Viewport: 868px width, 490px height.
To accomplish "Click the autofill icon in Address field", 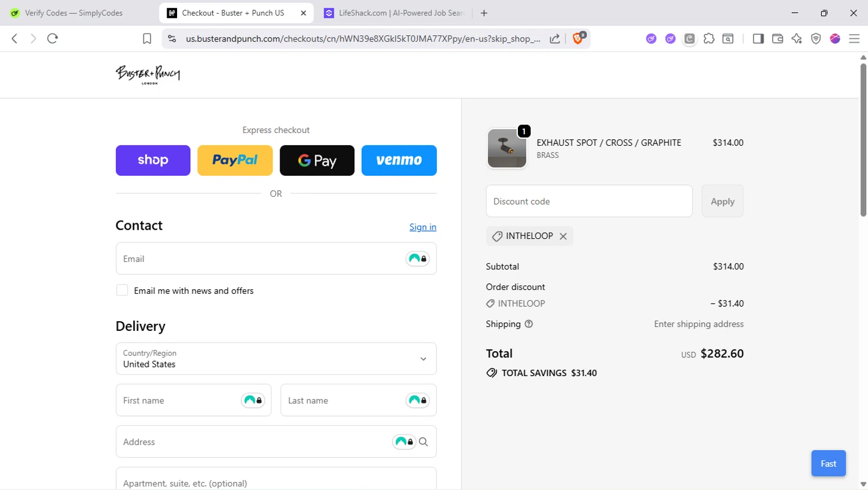I will [404, 442].
